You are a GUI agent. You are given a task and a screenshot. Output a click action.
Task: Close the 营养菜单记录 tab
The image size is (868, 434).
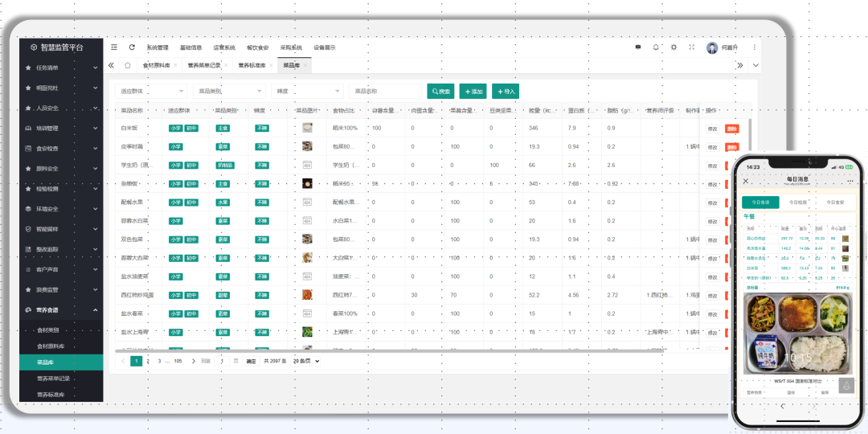point(226,65)
